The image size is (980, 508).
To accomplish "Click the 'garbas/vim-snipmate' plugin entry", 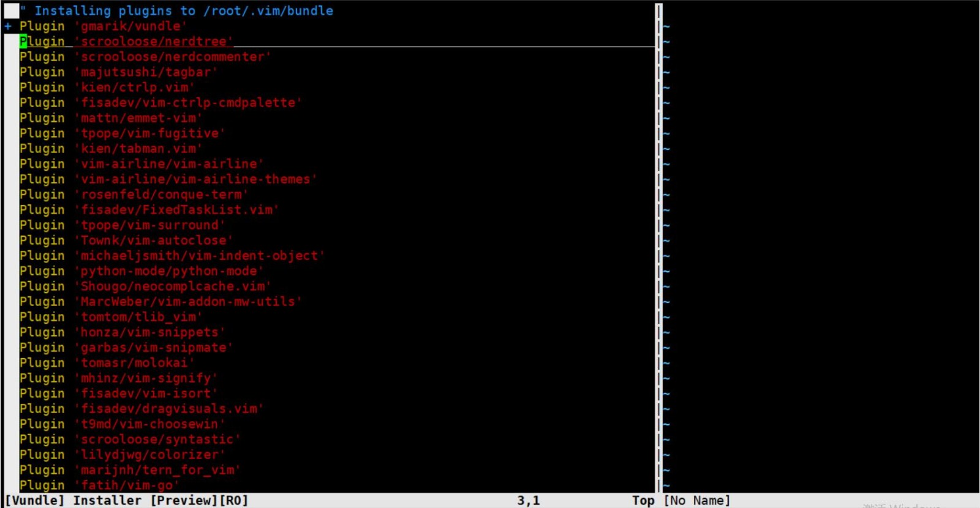I will (x=126, y=348).
